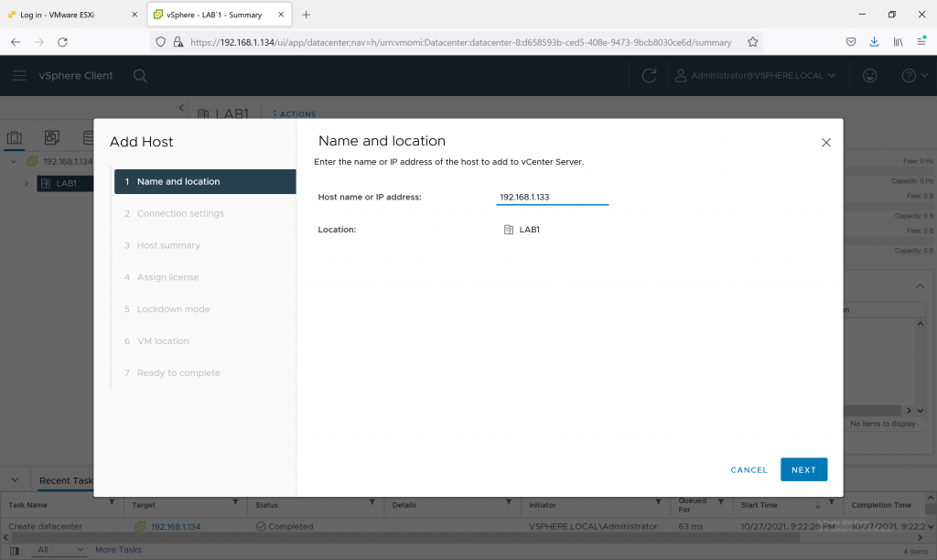The height and width of the screenshot is (560, 937).
Task: Open the Firefox application menu
Action: [x=921, y=41]
